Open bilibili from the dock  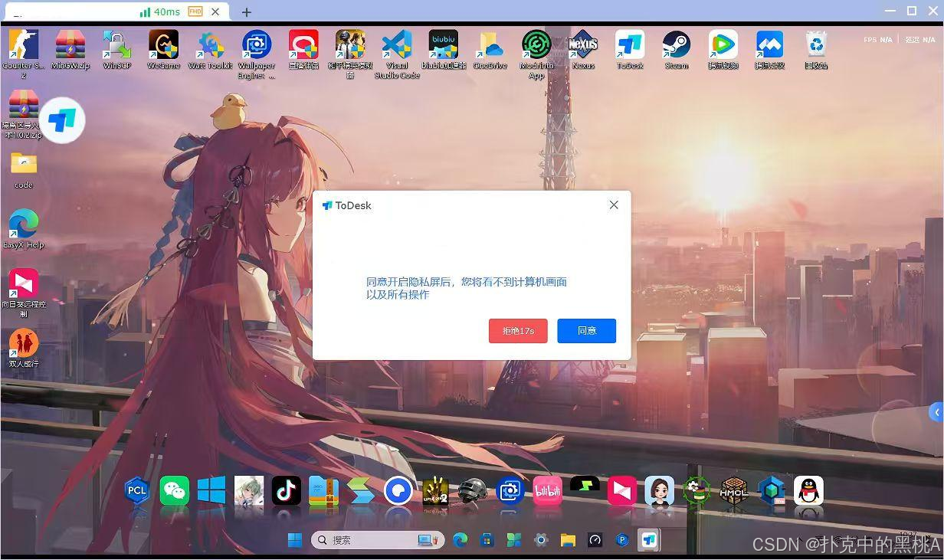(547, 490)
